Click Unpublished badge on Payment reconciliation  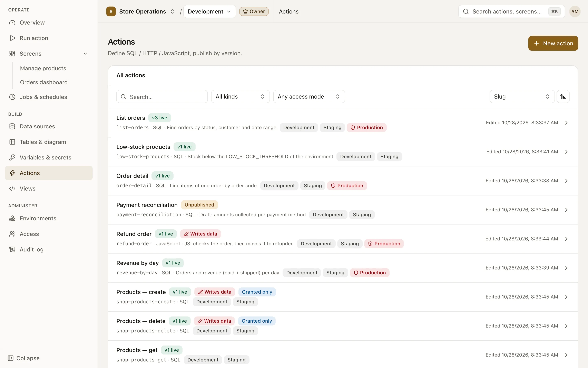click(x=199, y=205)
